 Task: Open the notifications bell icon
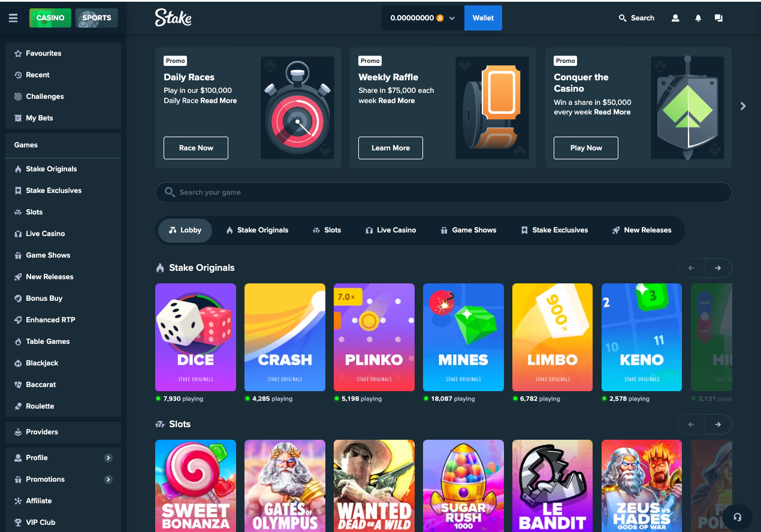click(x=698, y=18)
